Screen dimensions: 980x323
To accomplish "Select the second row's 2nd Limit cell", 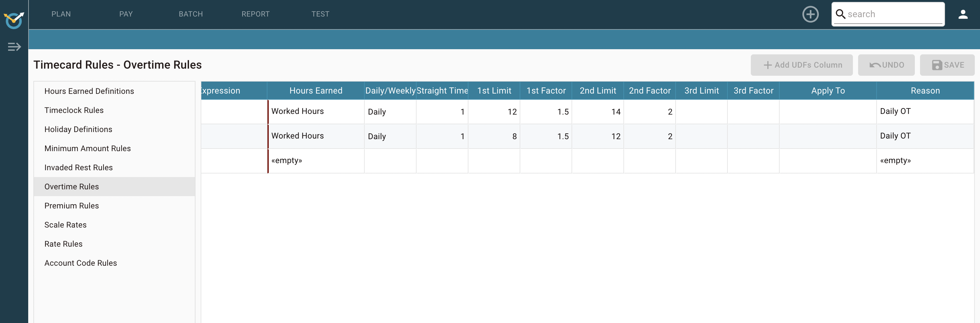I will (597, 137).
